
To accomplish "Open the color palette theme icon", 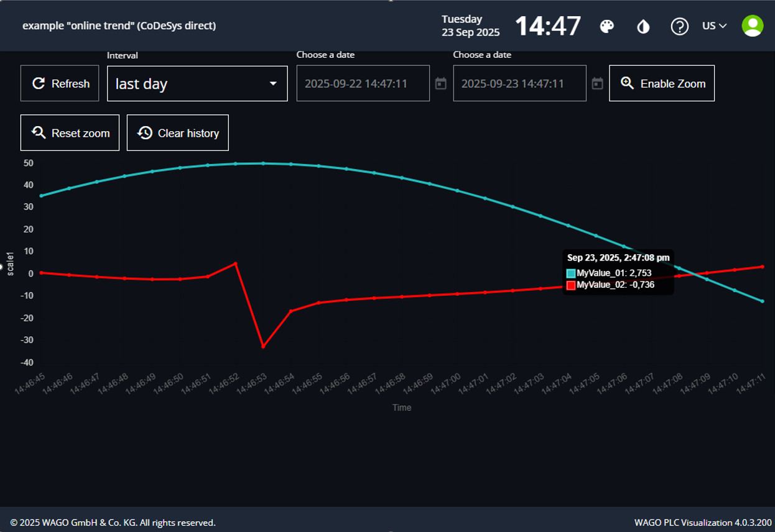I will pyautogui.click(x=606, y=26).
